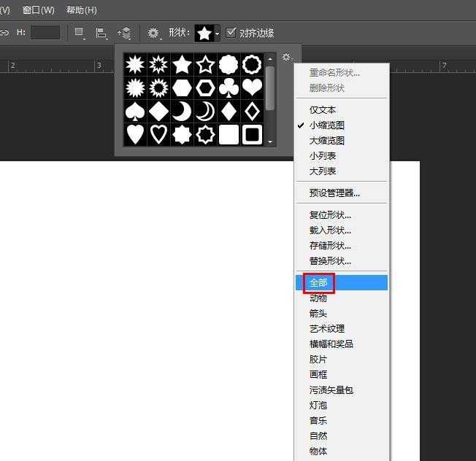
Task: Select the solid hexagon shape
Action: click(x=183, y=88)
